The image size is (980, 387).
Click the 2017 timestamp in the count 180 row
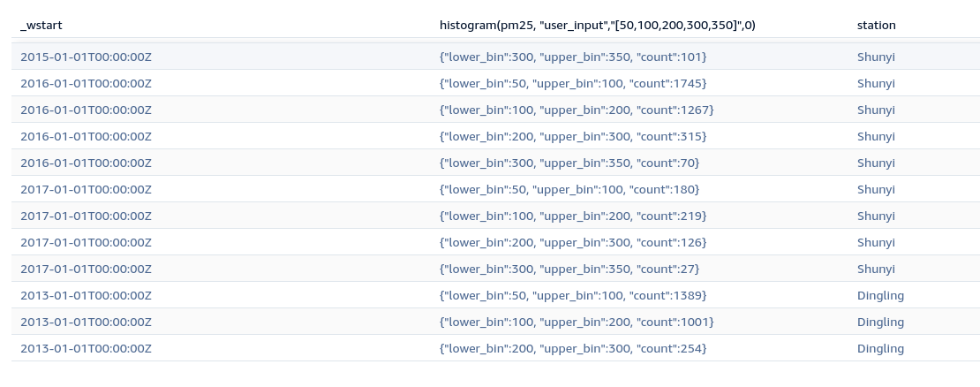click(86, 189)
